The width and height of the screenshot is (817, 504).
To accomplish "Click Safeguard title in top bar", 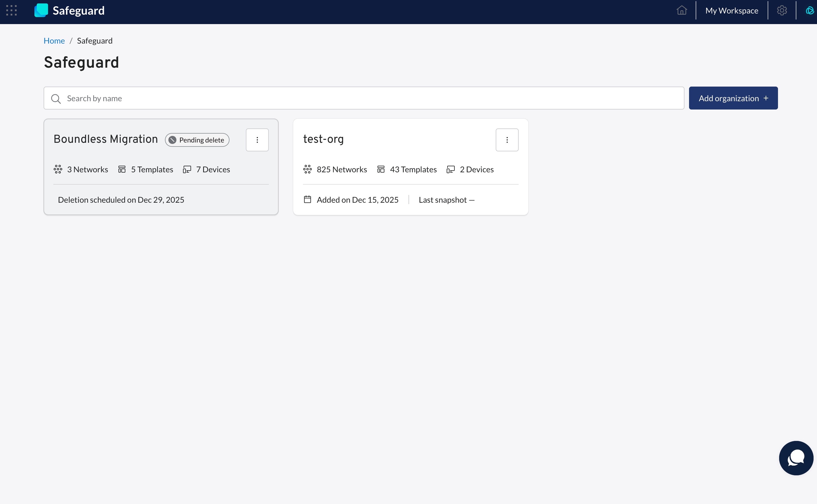I will [x=78, y=11].
